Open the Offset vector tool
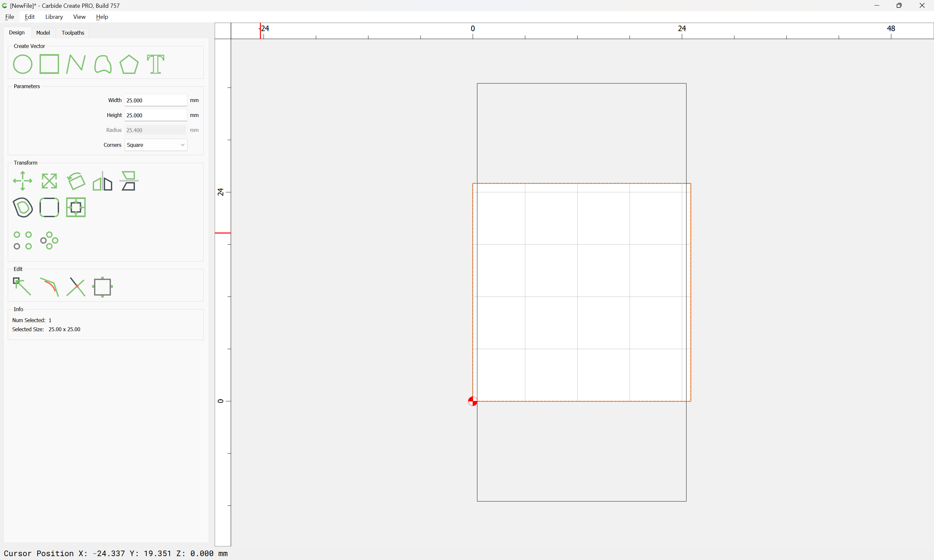Image resolution: width=934 pixels, height=560 pixels. [x=23, y=207]
